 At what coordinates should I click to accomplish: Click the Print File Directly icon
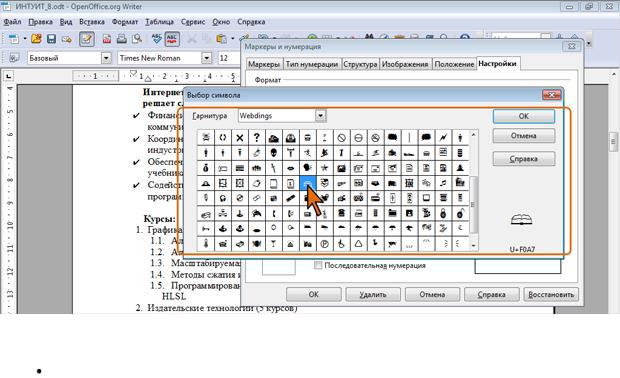tap(122, 39)
